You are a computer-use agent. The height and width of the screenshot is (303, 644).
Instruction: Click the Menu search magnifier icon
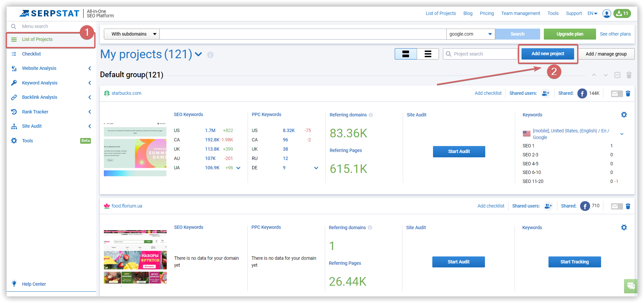14,26
